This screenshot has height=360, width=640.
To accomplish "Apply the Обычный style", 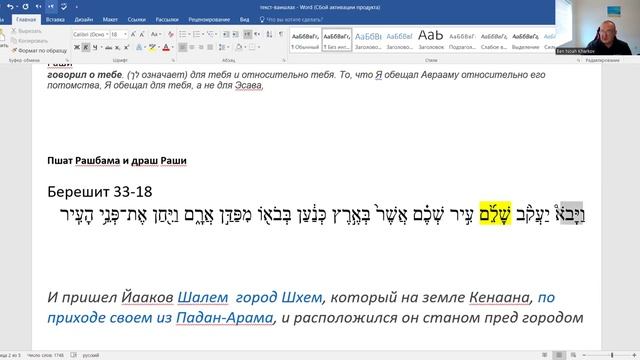I will pyautogui.click(x=305, y=41).
